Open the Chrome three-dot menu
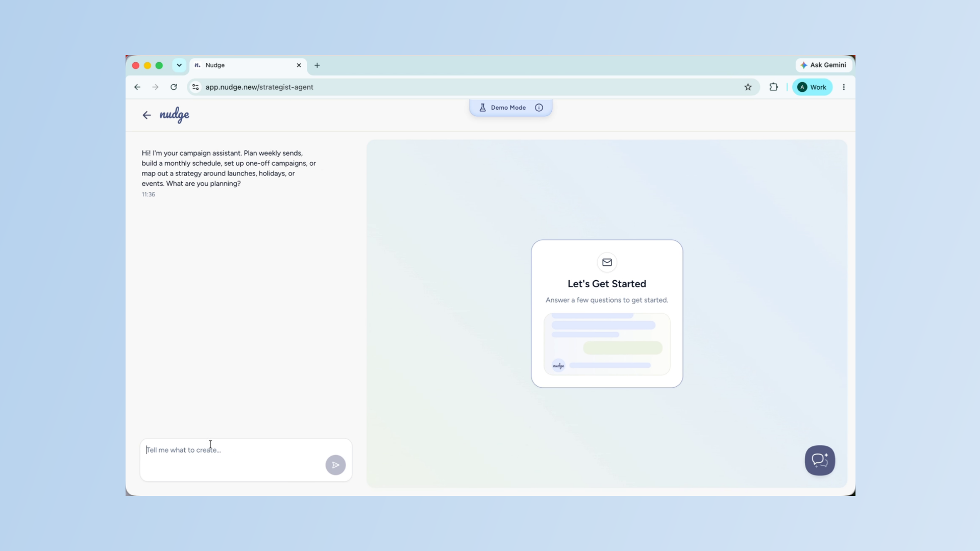The image size is (980, 551). coord(844,87)
